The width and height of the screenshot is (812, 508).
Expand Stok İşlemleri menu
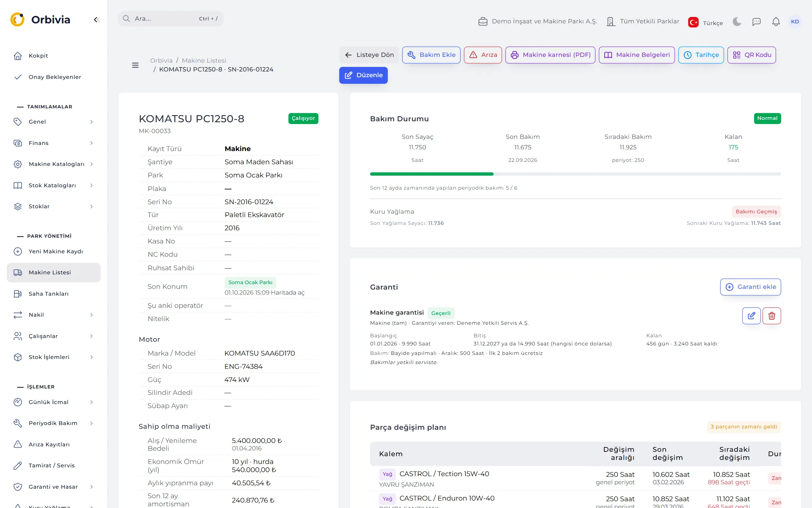[53, 357]
